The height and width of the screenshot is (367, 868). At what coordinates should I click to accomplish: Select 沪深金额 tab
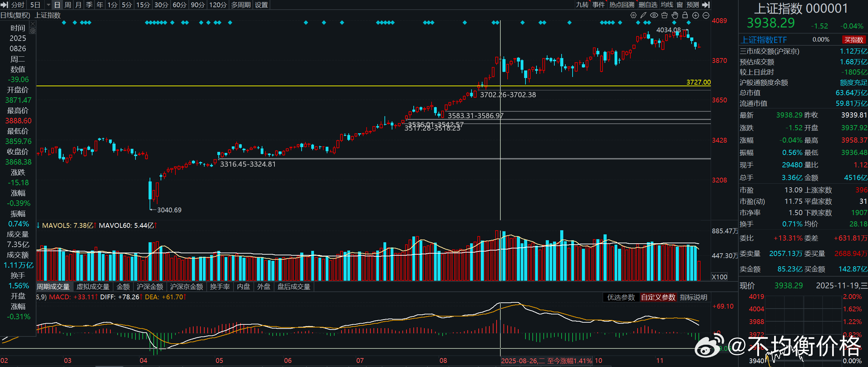(x=150, y=287)
